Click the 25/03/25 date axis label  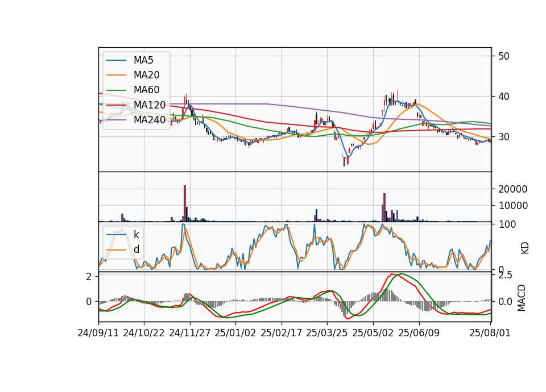coord(327,333)
